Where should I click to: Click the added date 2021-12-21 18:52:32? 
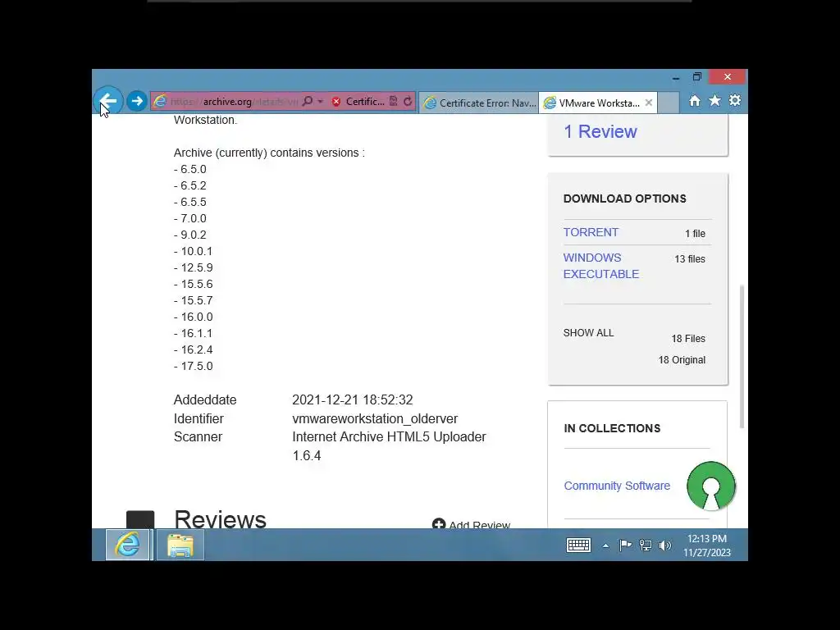click(353, 399)
